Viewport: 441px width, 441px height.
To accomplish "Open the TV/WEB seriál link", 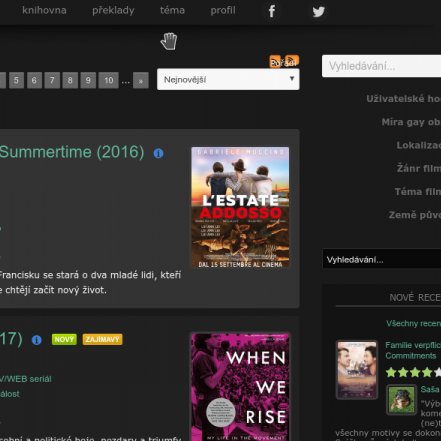I will coord(26,379).
